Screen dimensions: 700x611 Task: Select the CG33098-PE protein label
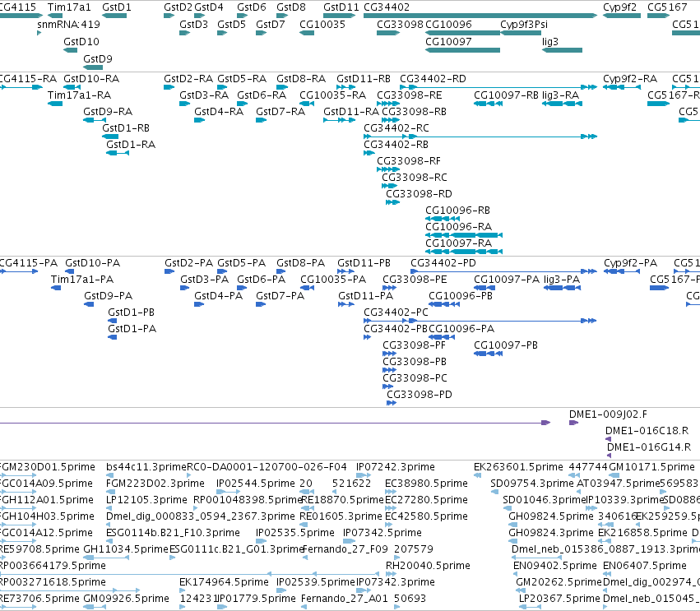[415, 280]
